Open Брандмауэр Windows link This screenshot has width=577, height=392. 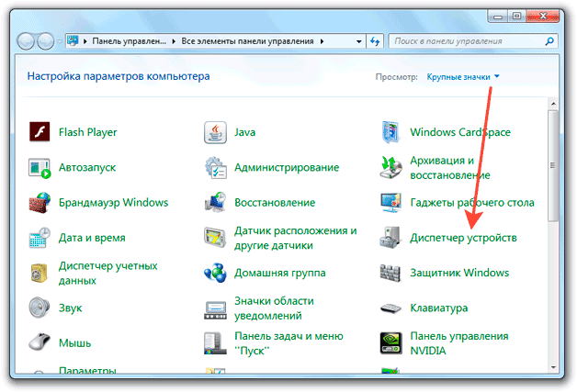(113, 203)
